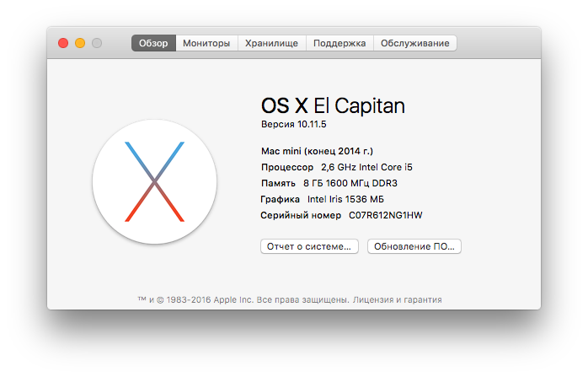Click the OS X El Capitan title

pyautogui.click(x=333, y=105)
